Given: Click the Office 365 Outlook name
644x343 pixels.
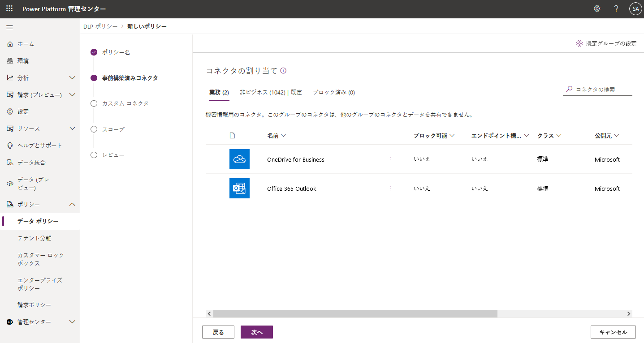Looking at the screenshot, I should coord(292,189).
